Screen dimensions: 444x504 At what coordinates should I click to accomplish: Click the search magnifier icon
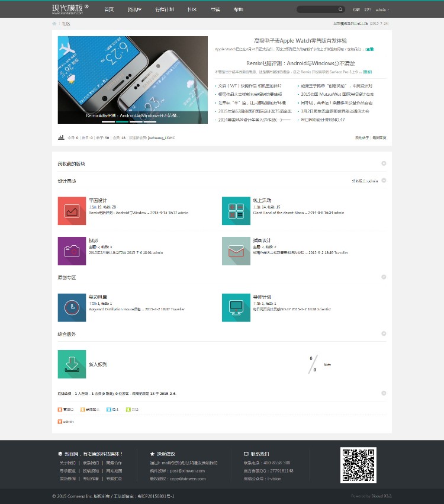(x=340, y=9)
